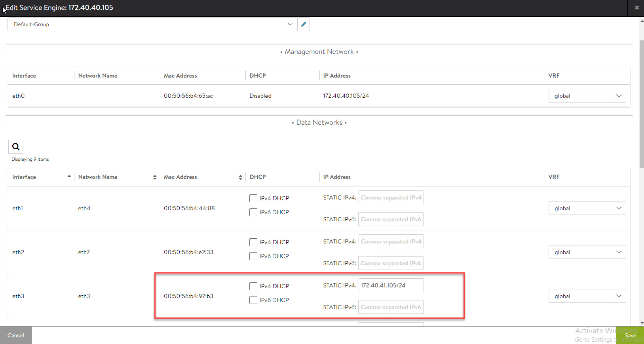The height and width of the screenshot is (344, 644).
Task: Sort by Network Name column arrows
Action: (x=155, y=177)
